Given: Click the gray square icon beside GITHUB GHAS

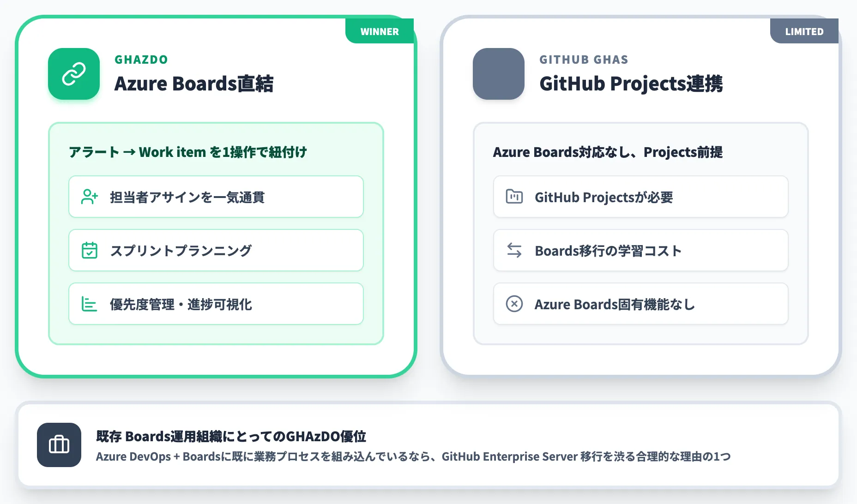Looking at the screenshot, I should point(499,74).
